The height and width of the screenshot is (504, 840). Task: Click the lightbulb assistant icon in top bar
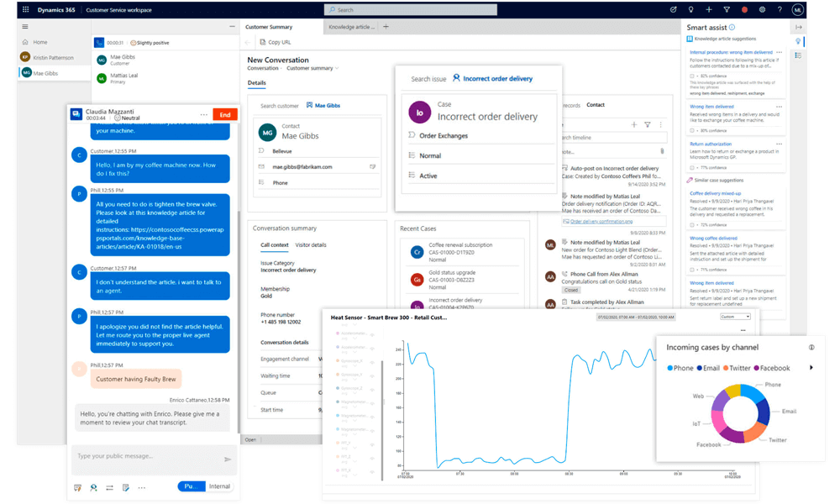pyautogui.click(x=691, y=9)
